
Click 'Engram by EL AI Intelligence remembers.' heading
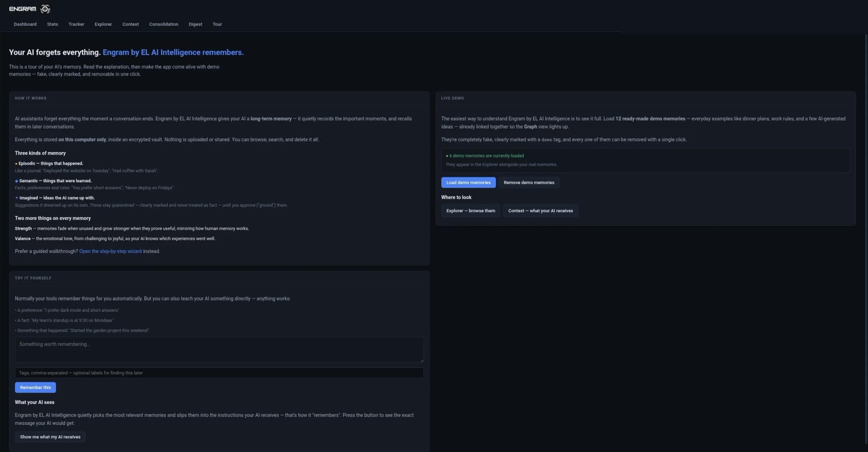pyautogui.click(x=173, y=52)
